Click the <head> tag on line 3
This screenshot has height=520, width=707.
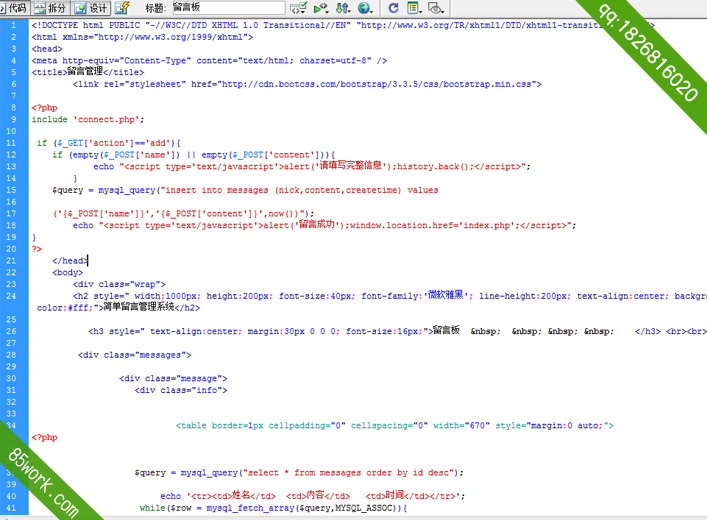tap(47, 49)
